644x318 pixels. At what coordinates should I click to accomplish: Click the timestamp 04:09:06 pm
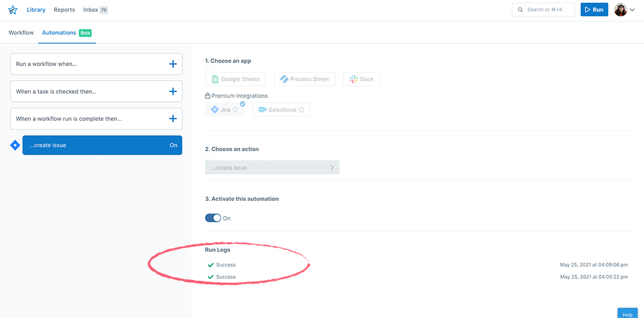594,265
